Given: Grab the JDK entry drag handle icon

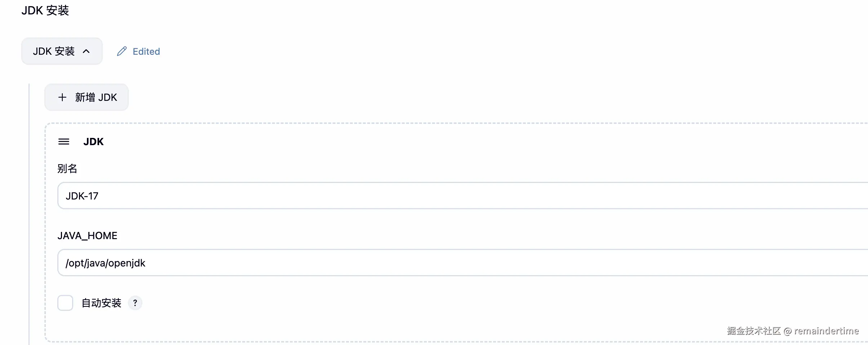Looking at the screenshot, I should pos(64,142).
